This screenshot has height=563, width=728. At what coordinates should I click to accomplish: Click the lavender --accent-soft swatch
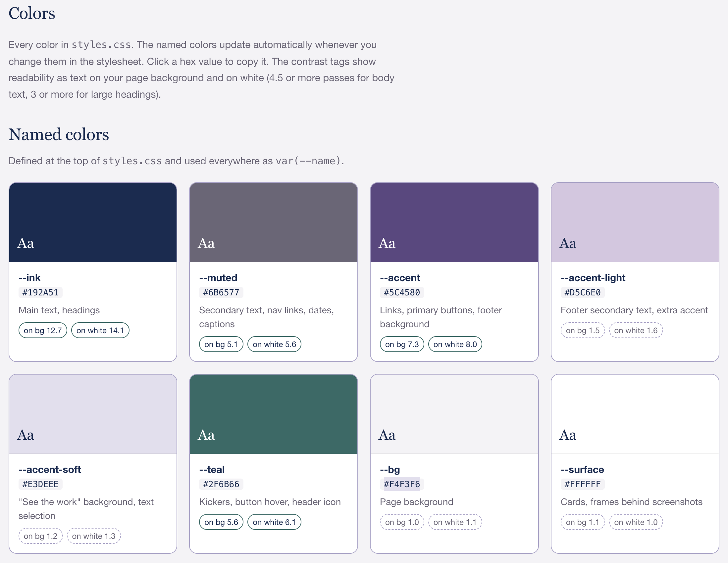click(93, 414)
